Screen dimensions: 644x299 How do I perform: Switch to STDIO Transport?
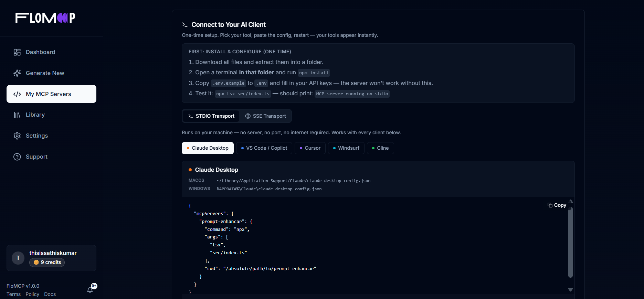pyautogui.click(x=211, y=116)
